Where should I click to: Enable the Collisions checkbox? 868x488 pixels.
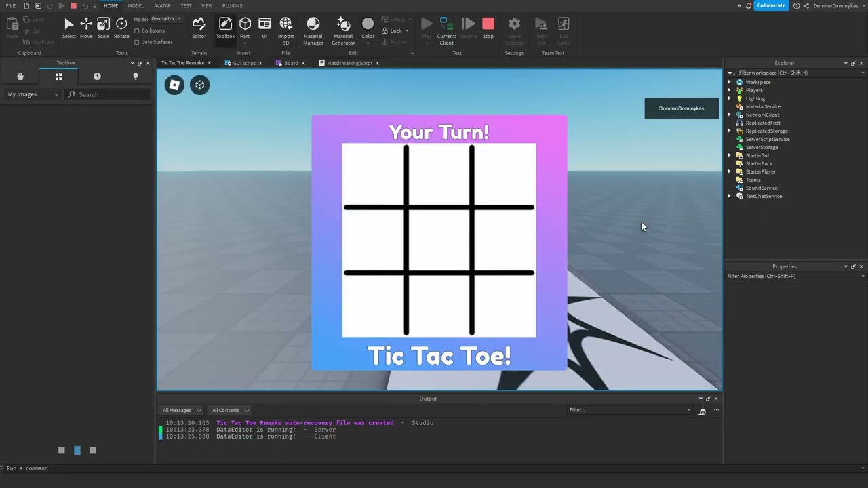point(137,30)
